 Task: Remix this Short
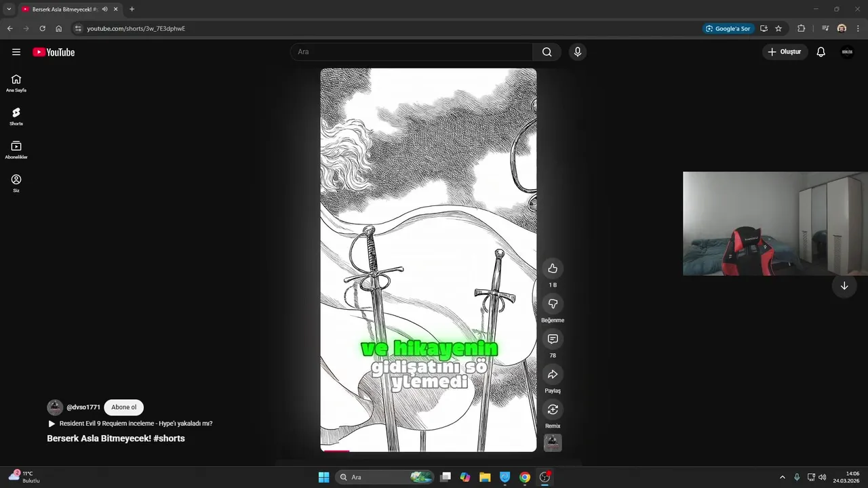(553, 409)
